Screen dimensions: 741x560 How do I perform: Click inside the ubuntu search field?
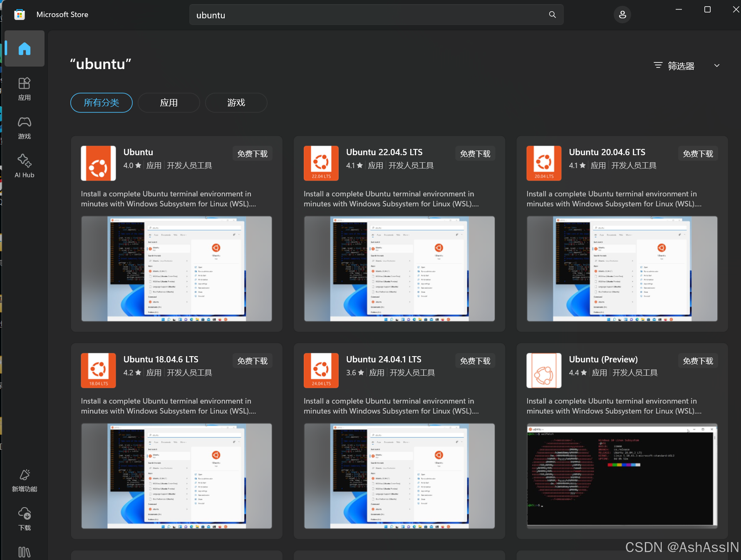[x=333, y=15]
